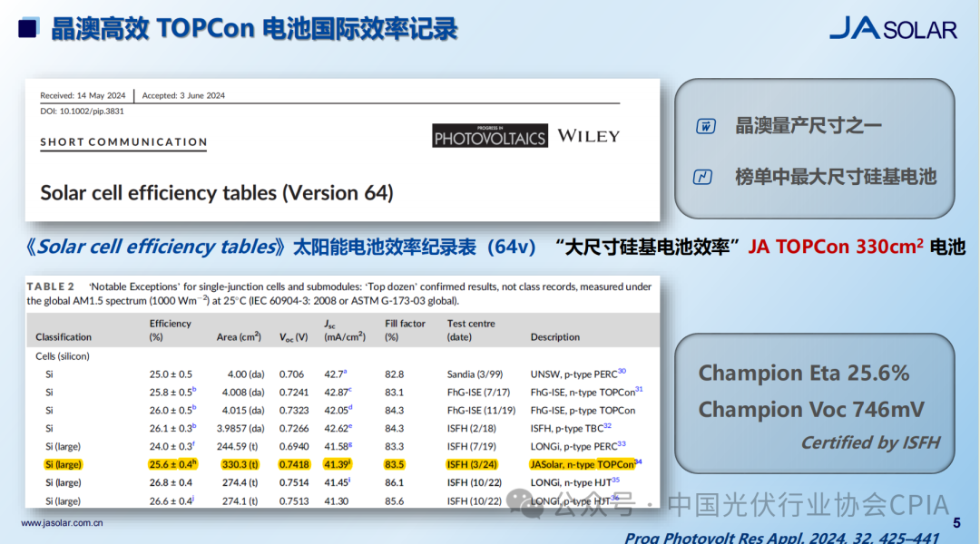Click the JA SOLAR logo
980x544 pixels.
(x=892, y=28)
